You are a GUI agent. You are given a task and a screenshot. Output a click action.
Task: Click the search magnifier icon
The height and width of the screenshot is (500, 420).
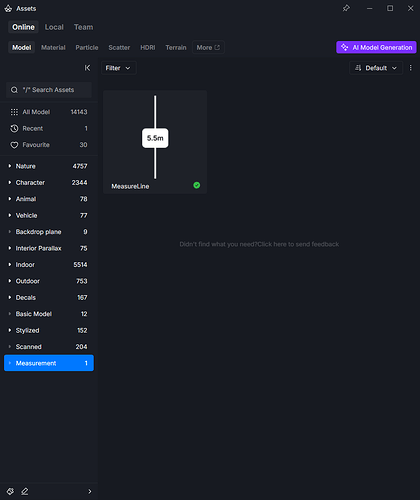(14, 90)
